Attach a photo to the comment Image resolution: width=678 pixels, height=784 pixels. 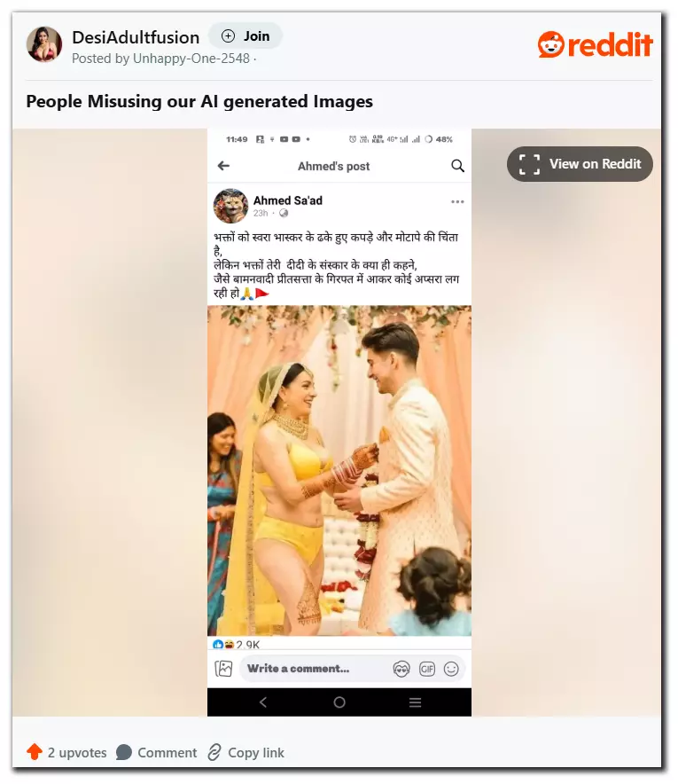[223, 669]
